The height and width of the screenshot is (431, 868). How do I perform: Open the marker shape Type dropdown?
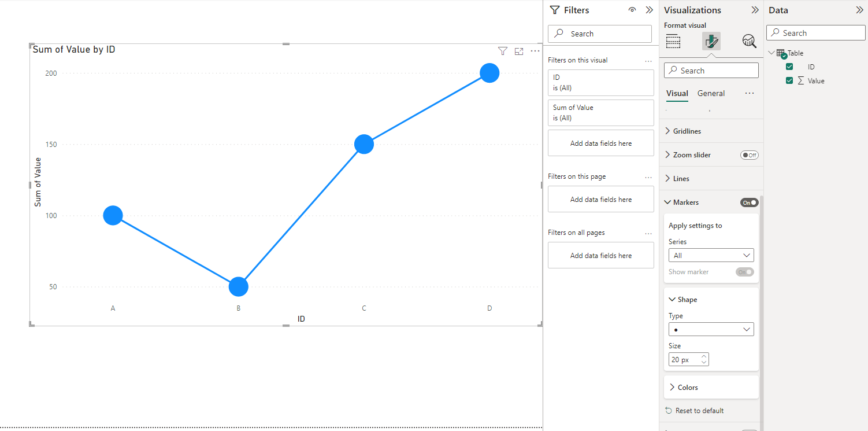(711, 329)
